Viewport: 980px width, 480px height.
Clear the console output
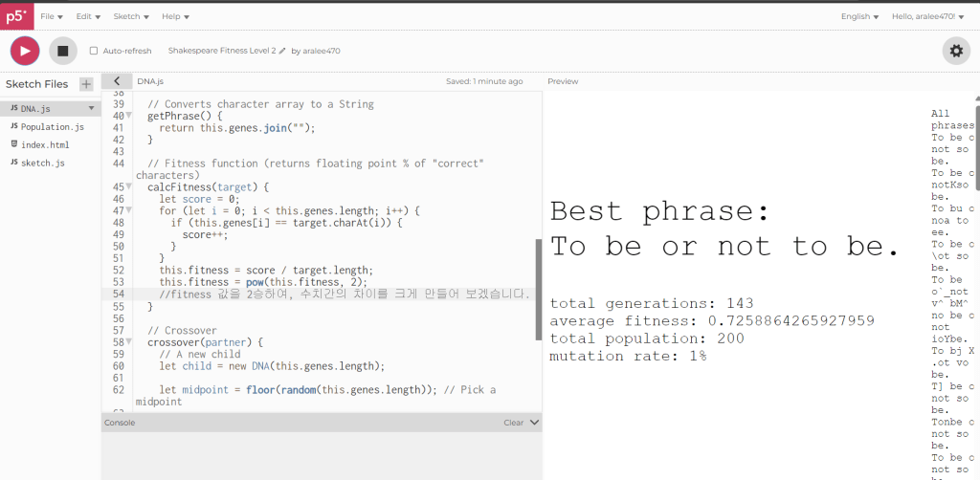coord(513,422)
